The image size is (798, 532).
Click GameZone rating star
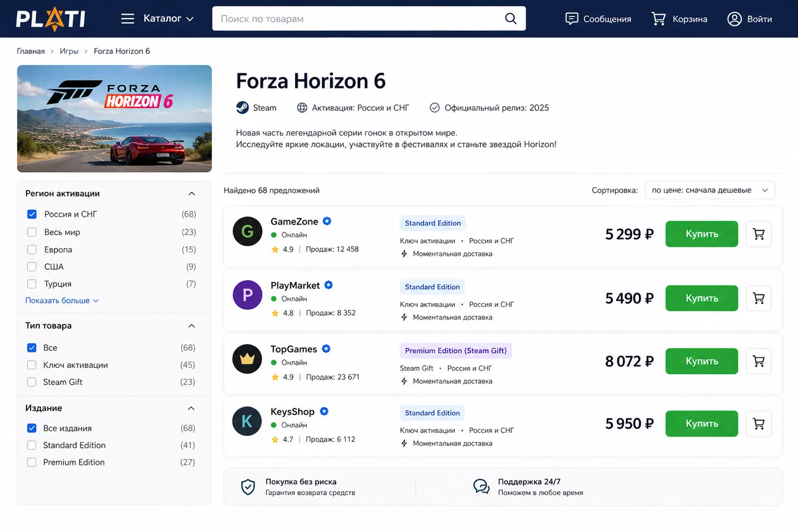(x=275, y=249)
